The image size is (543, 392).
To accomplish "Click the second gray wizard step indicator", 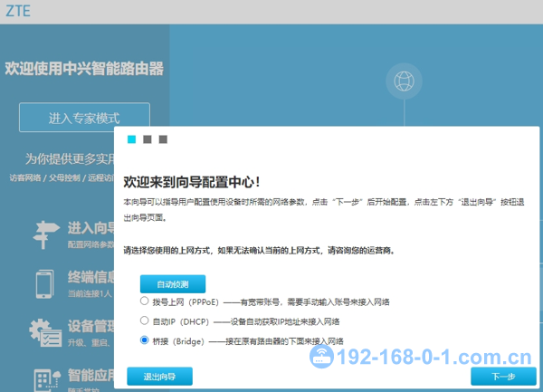I will 148,139.
